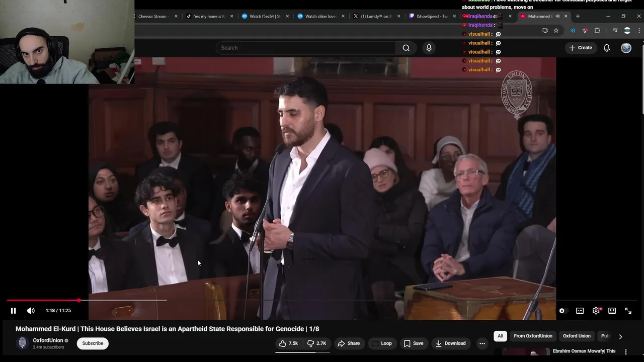Enter full screen mode
The image size is (644, 362).
[628, 311]
